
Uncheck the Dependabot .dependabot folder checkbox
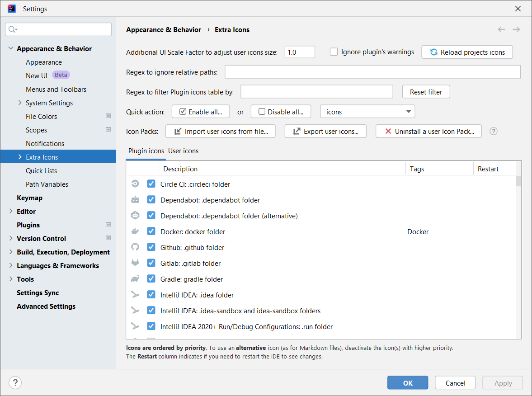click(x=151, y=200)
